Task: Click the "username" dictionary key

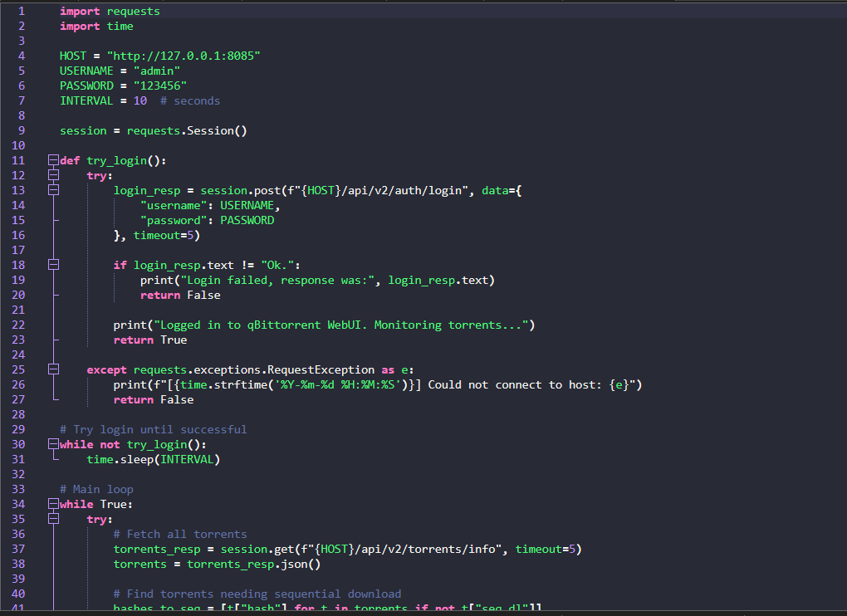Action: click(x=174, y=206)
